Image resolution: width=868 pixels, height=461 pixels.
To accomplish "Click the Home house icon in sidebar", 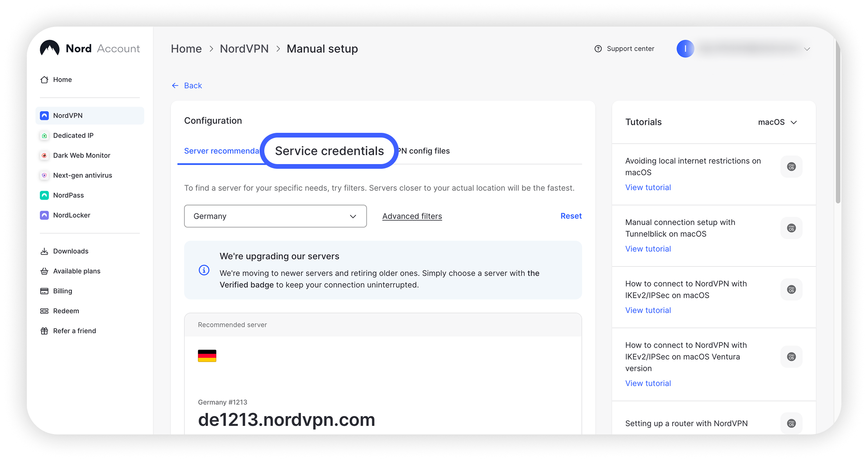I will point(45,80).
